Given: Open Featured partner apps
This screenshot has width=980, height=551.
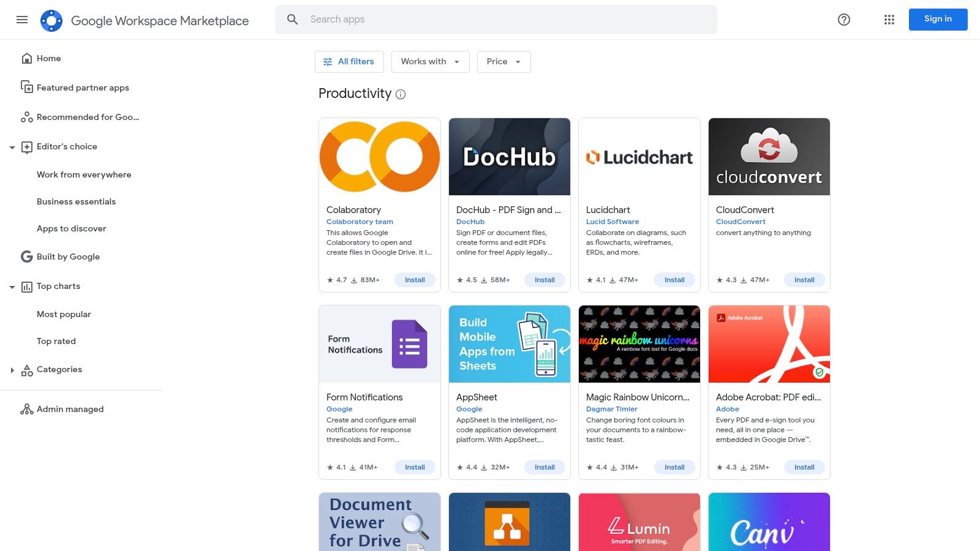Looking at the screenshot, I should click(82, 88).
